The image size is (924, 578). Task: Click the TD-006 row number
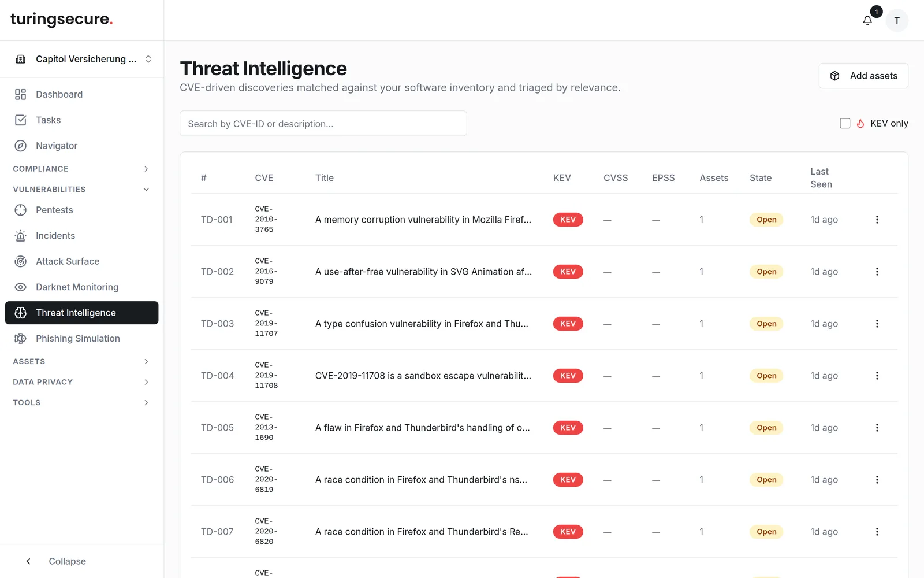pos(217,480)
